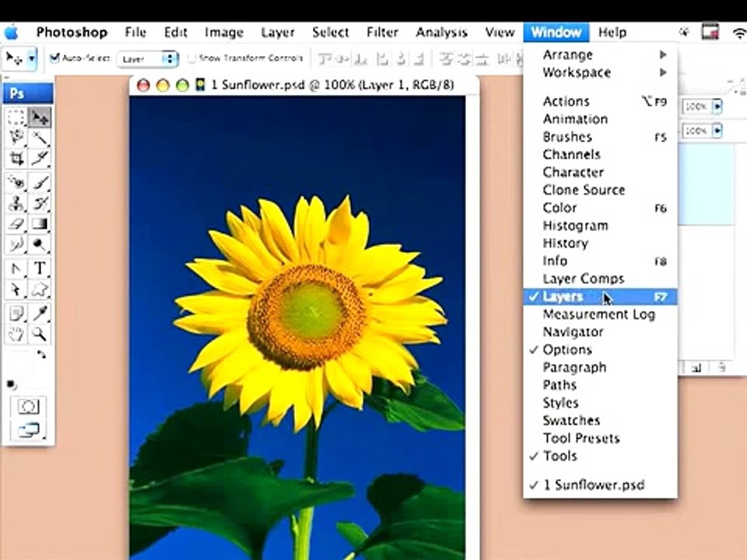Click the Wi-Fi icon in menu bar

739,33
